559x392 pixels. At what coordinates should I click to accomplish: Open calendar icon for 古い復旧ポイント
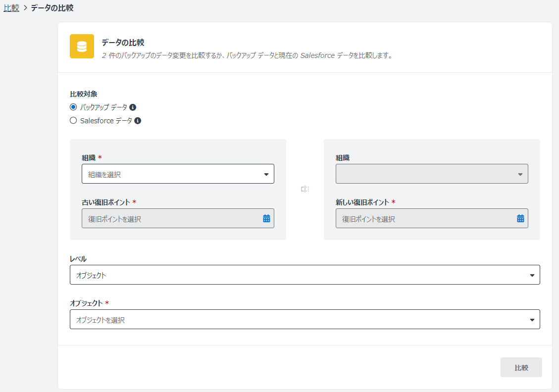[x=266, y=218]
